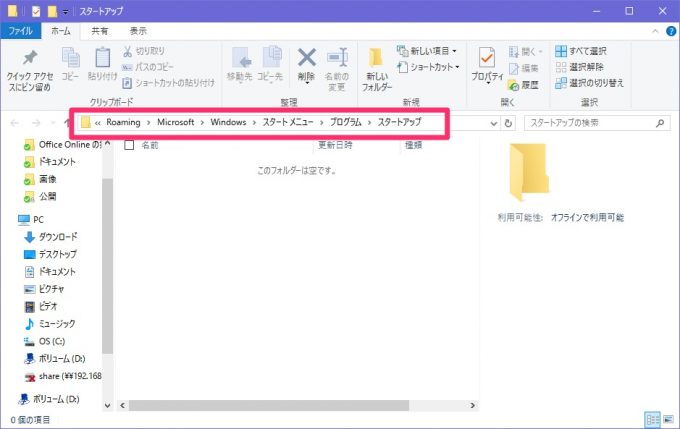Sort by 更新日時 column
The height and width of the screenshot is (429, 680).
tap(335, 145)
